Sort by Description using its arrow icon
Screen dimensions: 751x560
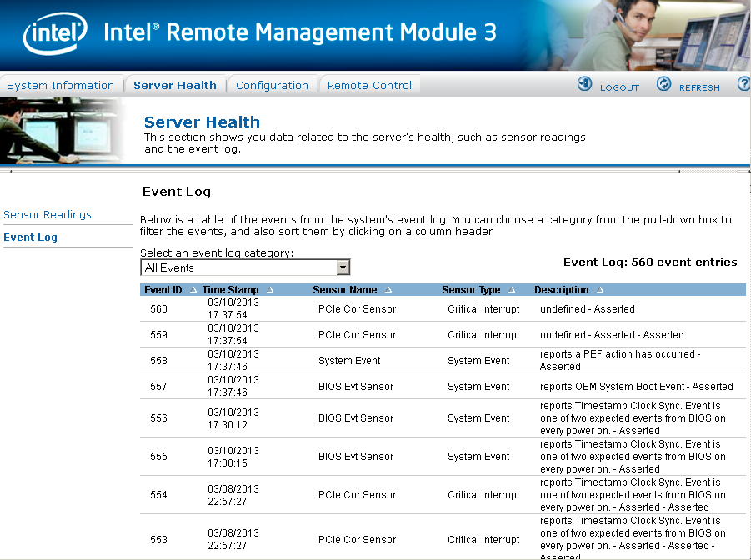click(601, 289)
